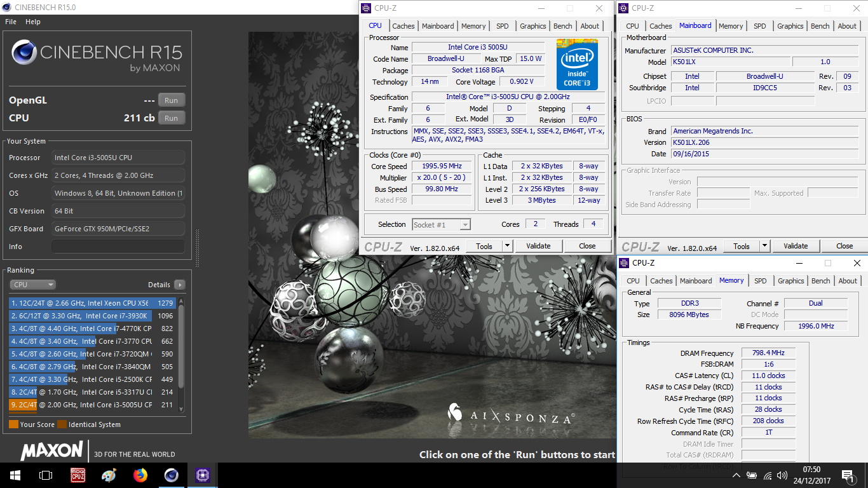This screenshot has width=868, height=488.
Task: Click the battery tray icon
Action: [752, 475]
